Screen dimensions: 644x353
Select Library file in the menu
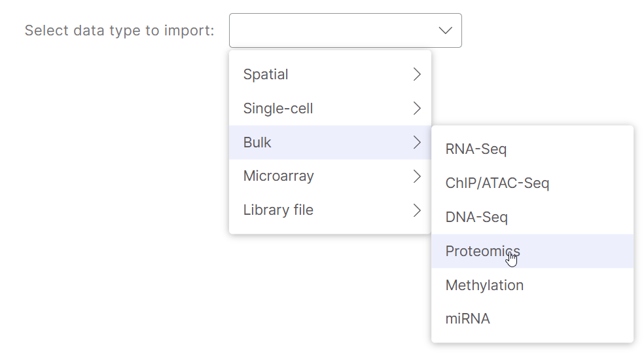(278, 210)
